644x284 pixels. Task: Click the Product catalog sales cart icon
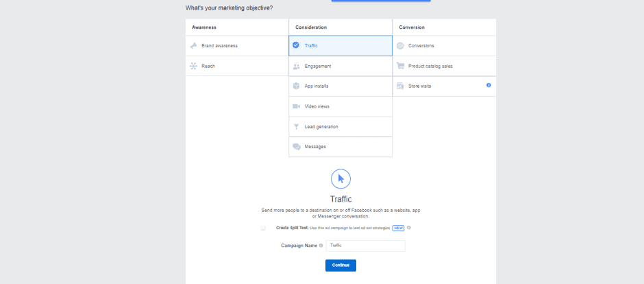tap(400, 66)
